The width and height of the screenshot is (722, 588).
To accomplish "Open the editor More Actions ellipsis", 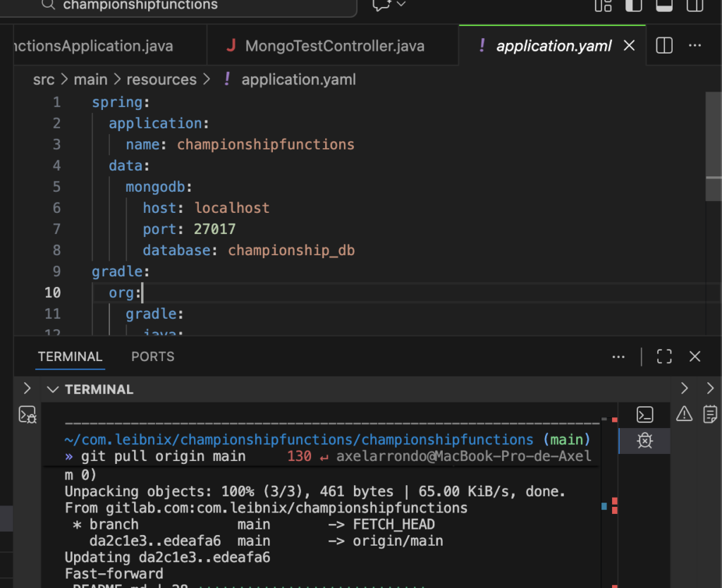I will tap(695, 46).
